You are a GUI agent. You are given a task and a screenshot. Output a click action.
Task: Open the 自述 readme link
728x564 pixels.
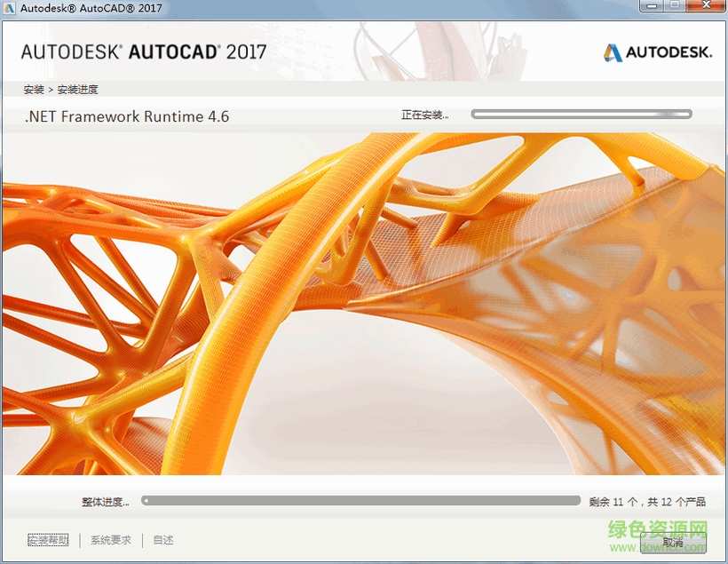(x=162, y=540)
